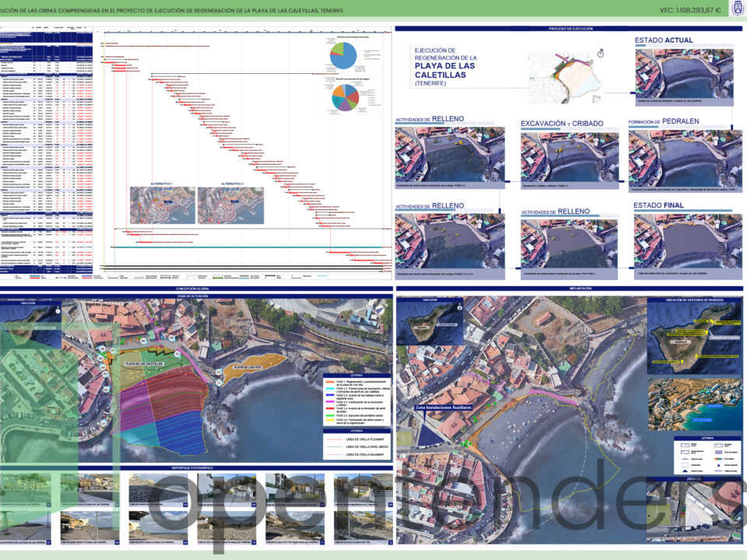Click the EXCAVACIÓN Y CRIBADO heading

click(562, 124)
